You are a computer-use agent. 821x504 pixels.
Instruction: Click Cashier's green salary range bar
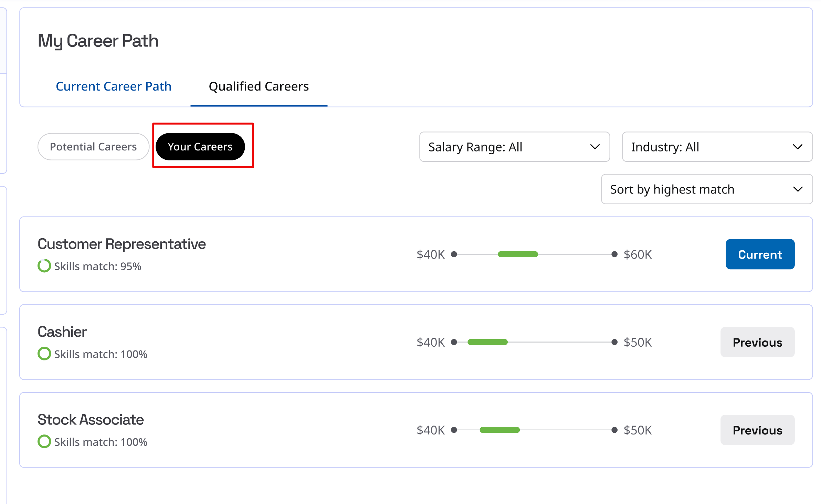[487, 342]
